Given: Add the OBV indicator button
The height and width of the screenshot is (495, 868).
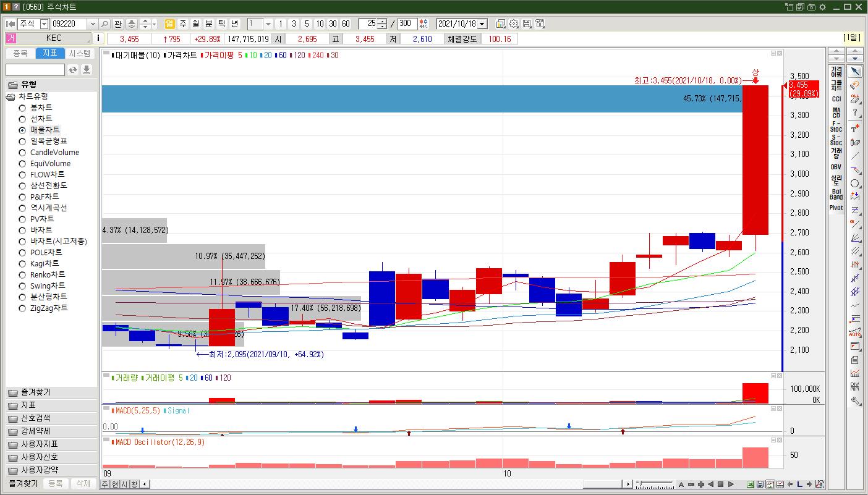Looking at the screenshot, I should click(x=836, y=167).
